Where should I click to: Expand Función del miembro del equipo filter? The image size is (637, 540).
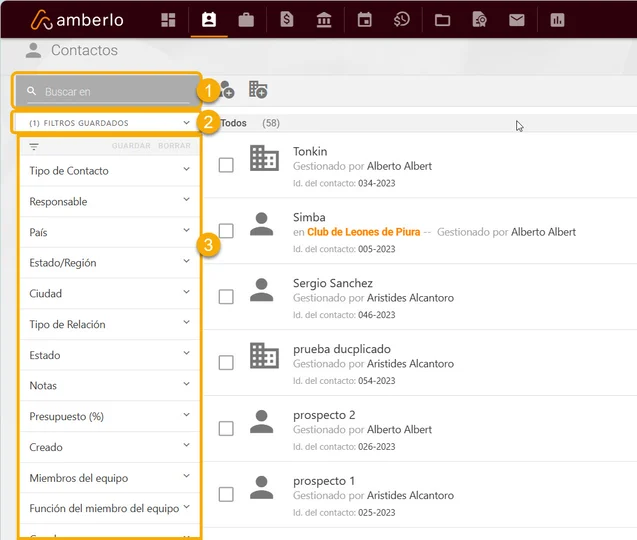(110, 508)
